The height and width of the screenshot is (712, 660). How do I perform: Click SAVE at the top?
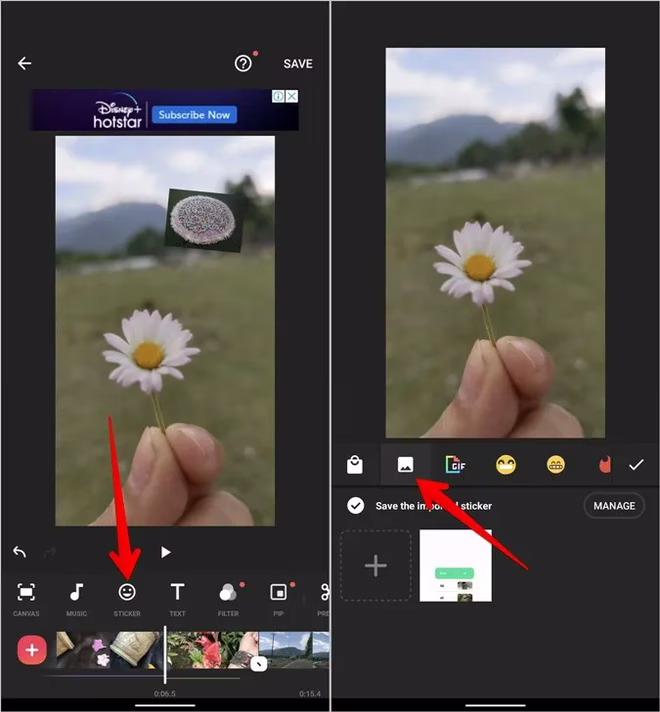[298, 64]
